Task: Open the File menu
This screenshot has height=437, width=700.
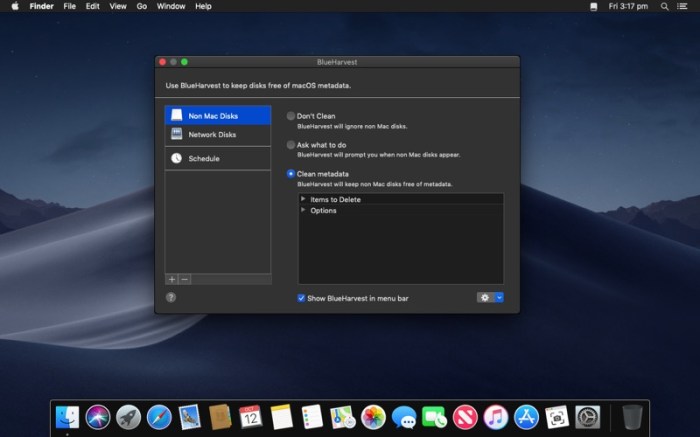Action: (69, 6)
